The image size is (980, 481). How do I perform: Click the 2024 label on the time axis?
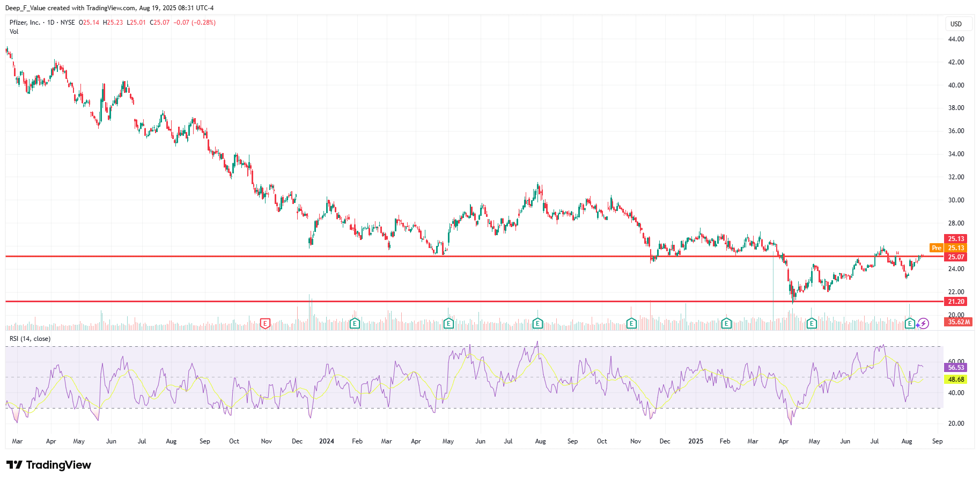[x=327, y=441]
